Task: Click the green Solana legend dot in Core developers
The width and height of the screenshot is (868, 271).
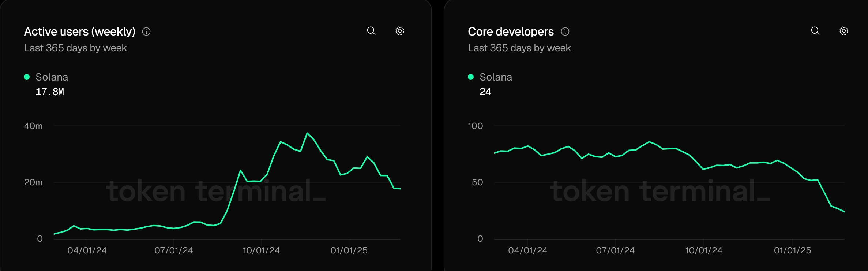Action: point(471,77)
